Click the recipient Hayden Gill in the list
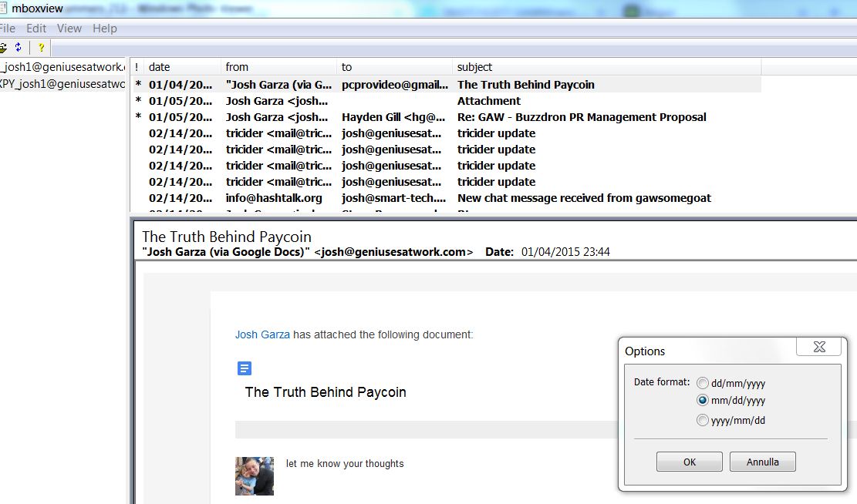Screen dimensions: 857x504 coord(393,117)
